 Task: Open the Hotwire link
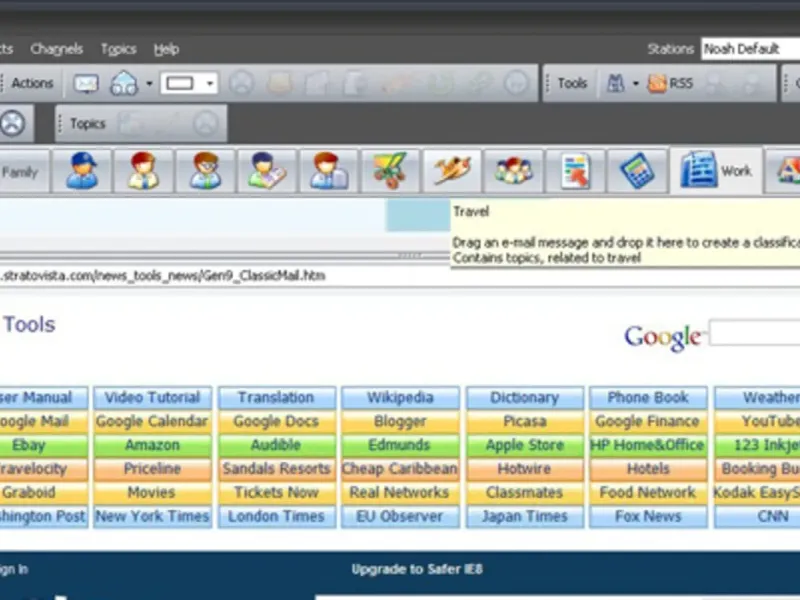point(524,469)
